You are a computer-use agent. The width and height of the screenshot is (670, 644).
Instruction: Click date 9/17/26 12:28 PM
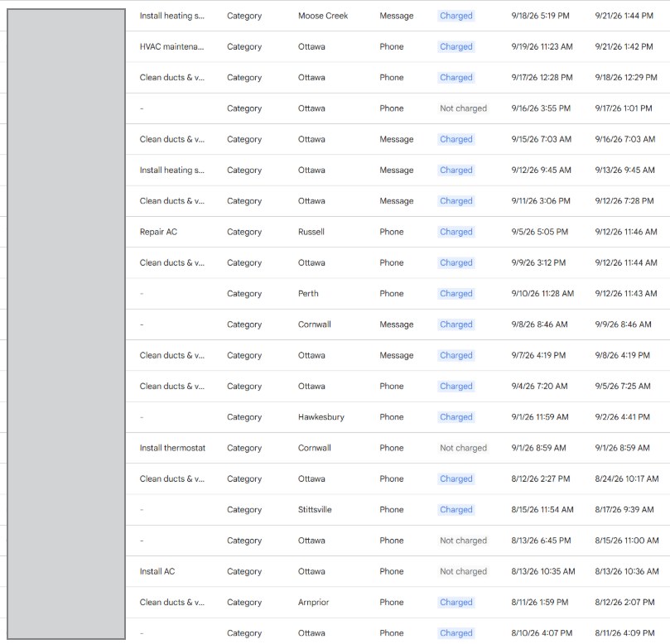(542, 78)
